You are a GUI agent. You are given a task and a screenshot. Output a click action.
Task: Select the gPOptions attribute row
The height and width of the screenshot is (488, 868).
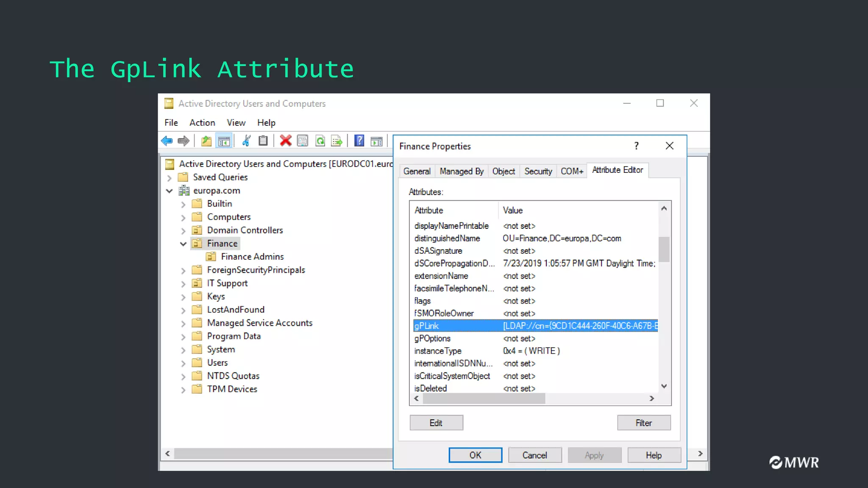[x=536, y=338]
